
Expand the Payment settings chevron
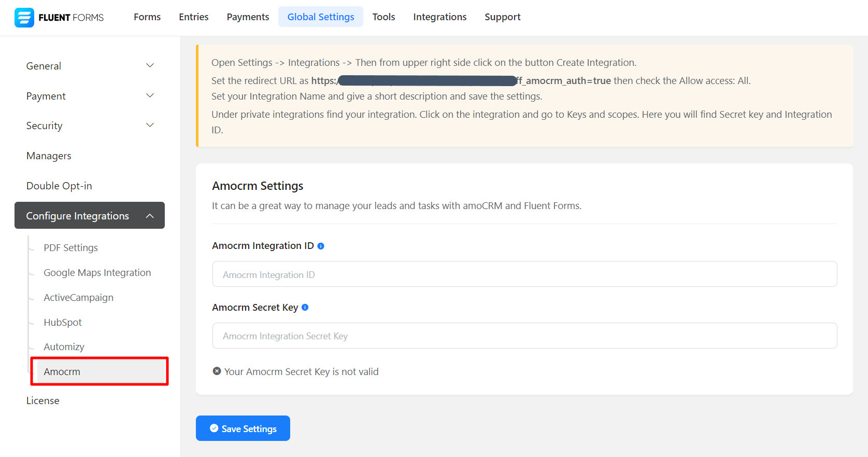150,95
